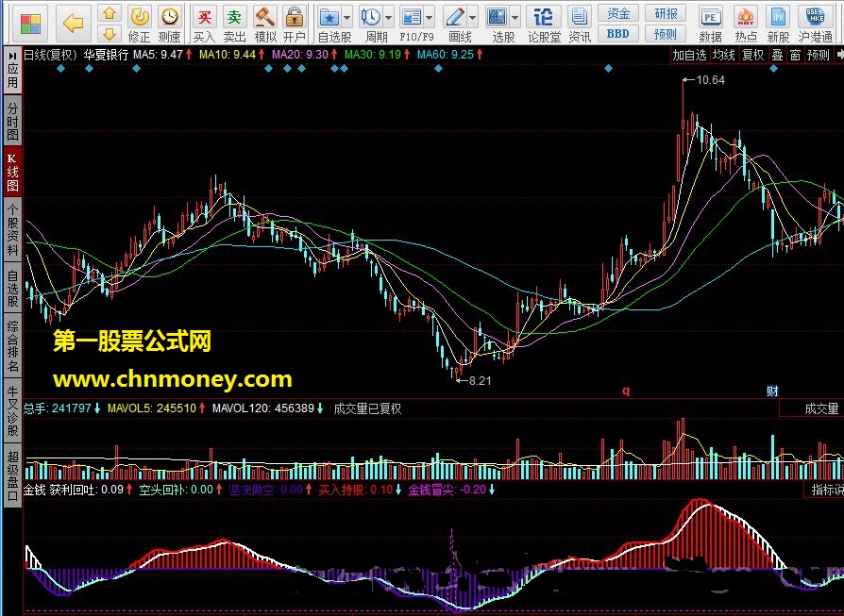This screenshot has width=844, height=616.
Task: Click the MA30: 9.19 label
Action: click(373, 55)
